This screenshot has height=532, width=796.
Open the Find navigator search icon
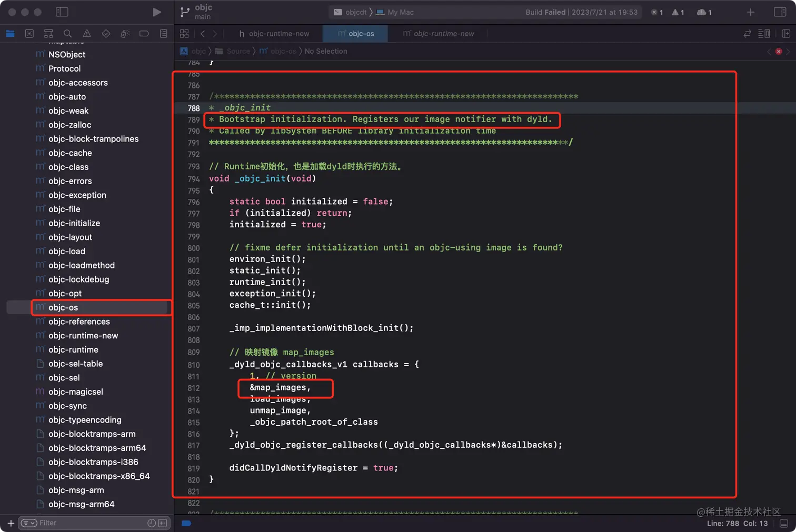(x=67, y=34)
